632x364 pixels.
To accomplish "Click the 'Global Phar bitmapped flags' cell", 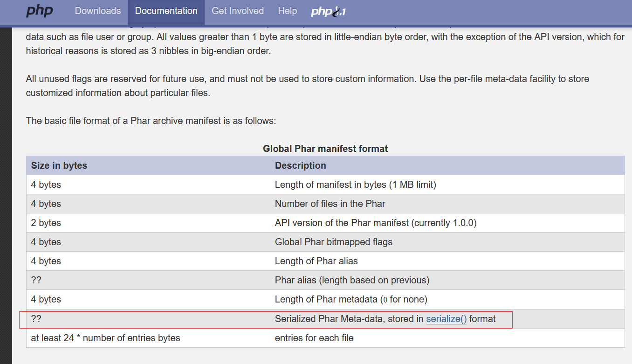I will point(334,242).
